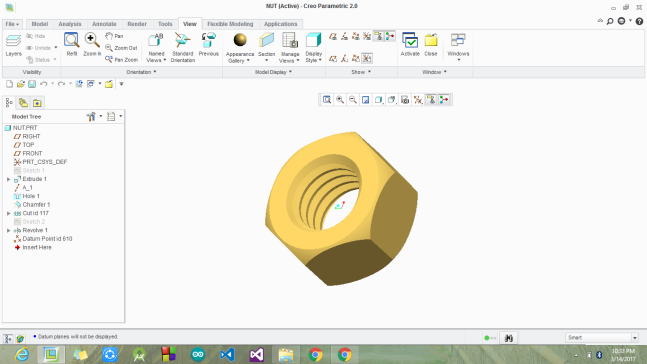Switch to the Annotate tab
This screenshot has height=364, width=647.
[x=104, y=24]
